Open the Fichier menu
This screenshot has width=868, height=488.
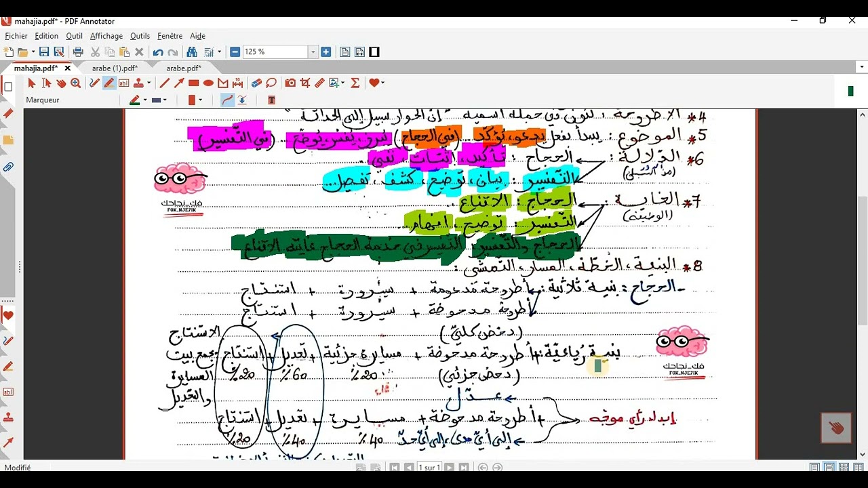coord(16,36)
